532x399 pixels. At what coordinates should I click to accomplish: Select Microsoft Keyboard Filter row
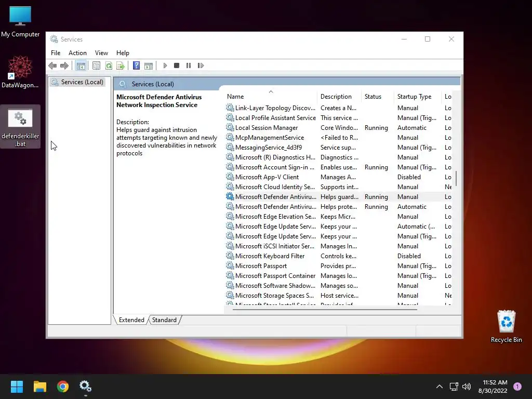click(x=338, y=256)
